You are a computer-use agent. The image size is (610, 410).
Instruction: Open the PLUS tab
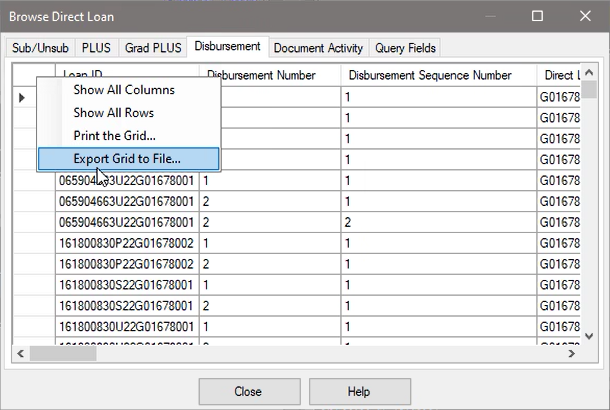tap(97, 47)
